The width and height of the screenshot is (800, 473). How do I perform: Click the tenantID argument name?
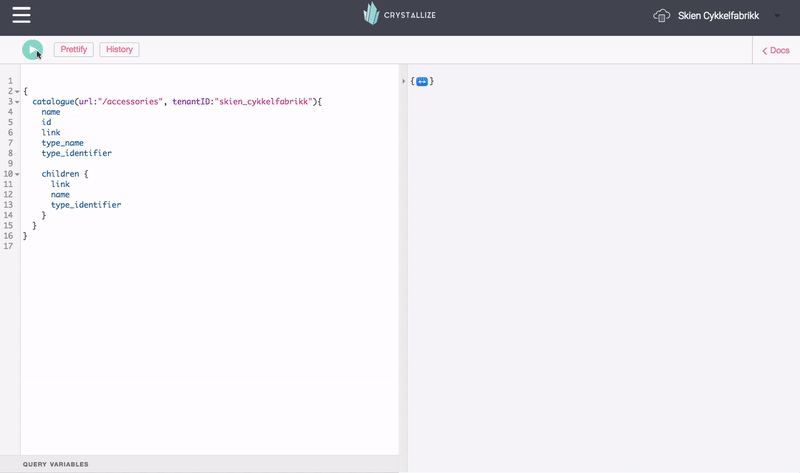(191, 102)
